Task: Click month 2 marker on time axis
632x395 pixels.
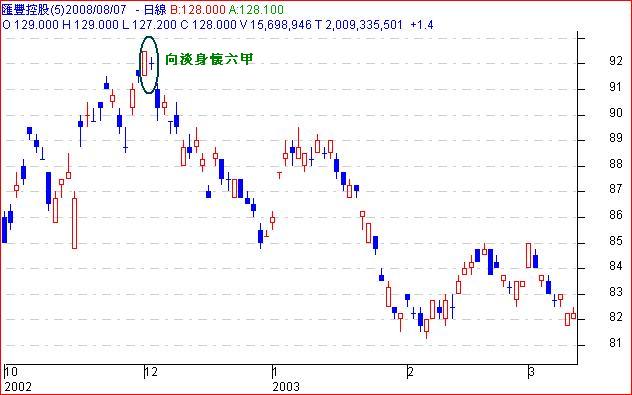Action: coord(410,372)
